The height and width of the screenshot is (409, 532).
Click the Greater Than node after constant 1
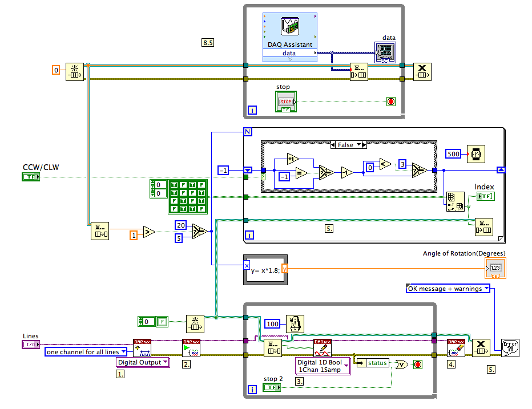(148, 232)
